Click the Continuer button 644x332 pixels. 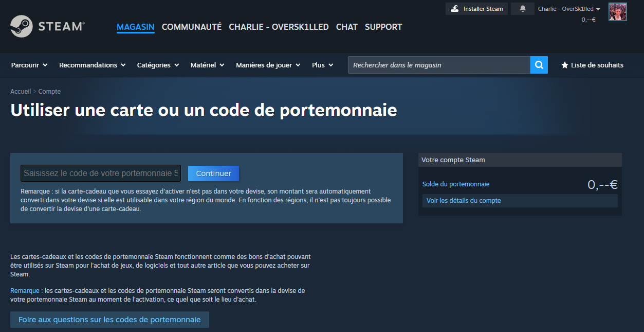tap(214, 173)
